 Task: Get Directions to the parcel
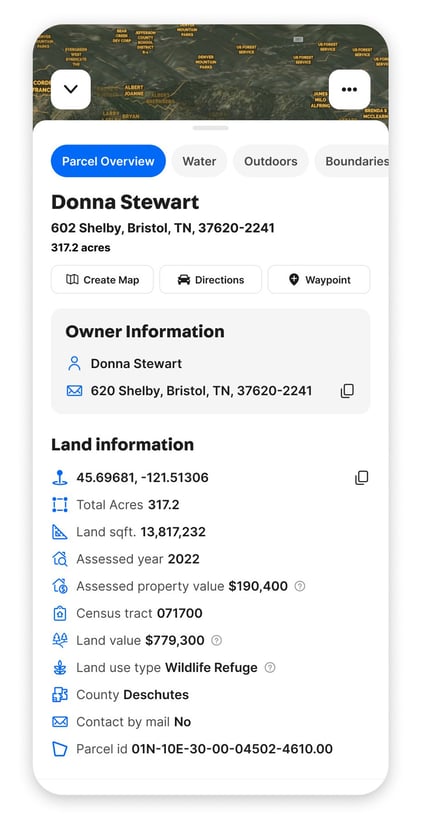(x=210, y=280)
